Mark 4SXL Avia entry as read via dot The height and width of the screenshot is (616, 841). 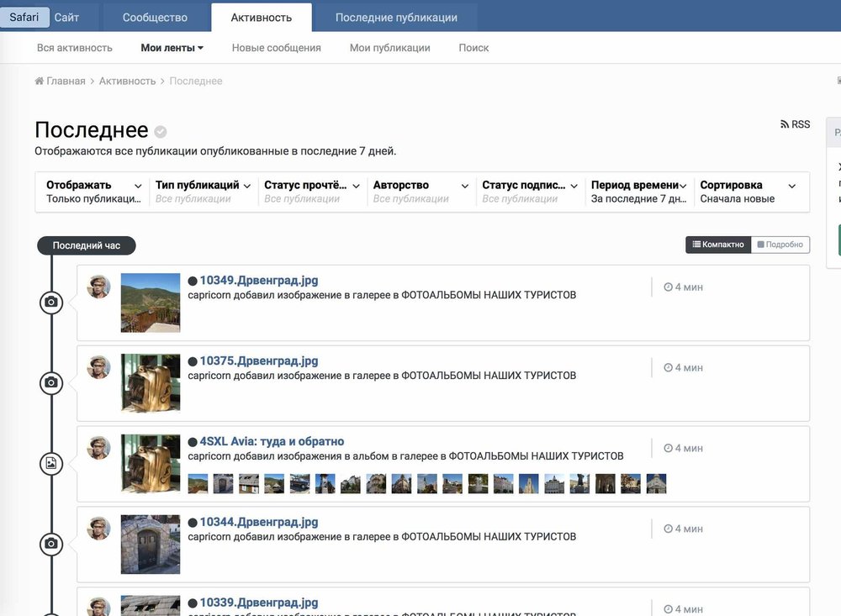click(x=193, y=442)
